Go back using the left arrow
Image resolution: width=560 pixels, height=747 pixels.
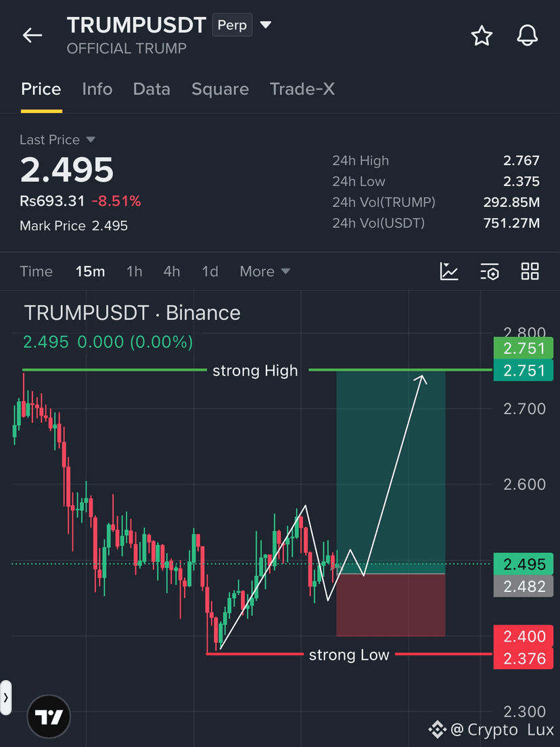[32, 35]
